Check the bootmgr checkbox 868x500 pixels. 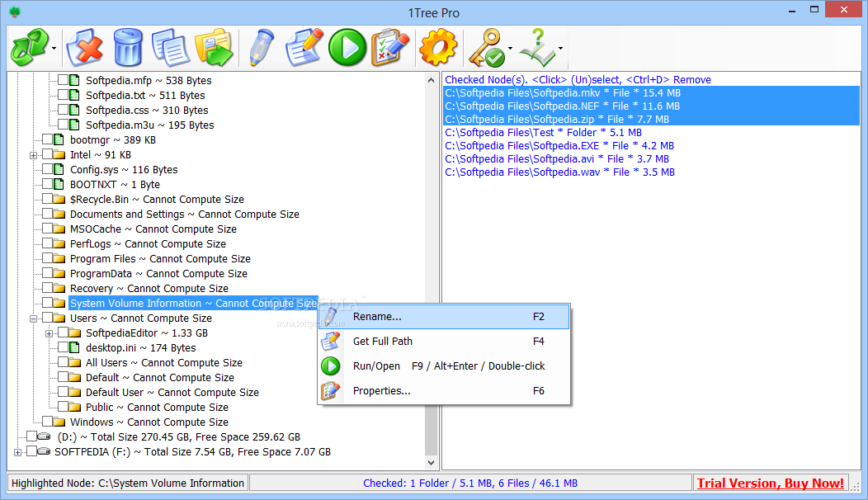(x=48, y=139)
